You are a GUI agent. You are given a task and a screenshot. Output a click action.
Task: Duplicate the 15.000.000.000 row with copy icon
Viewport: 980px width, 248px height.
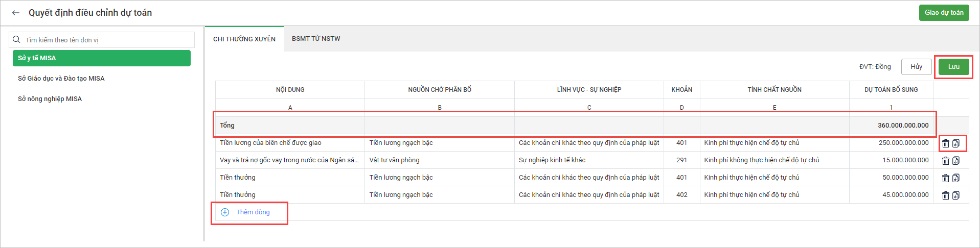click(x=956, y=161)
